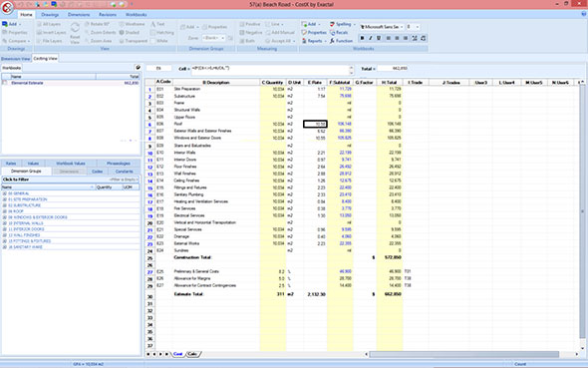
Task: Click Add in the Drawings ribbon group
Action: point(11,24)
